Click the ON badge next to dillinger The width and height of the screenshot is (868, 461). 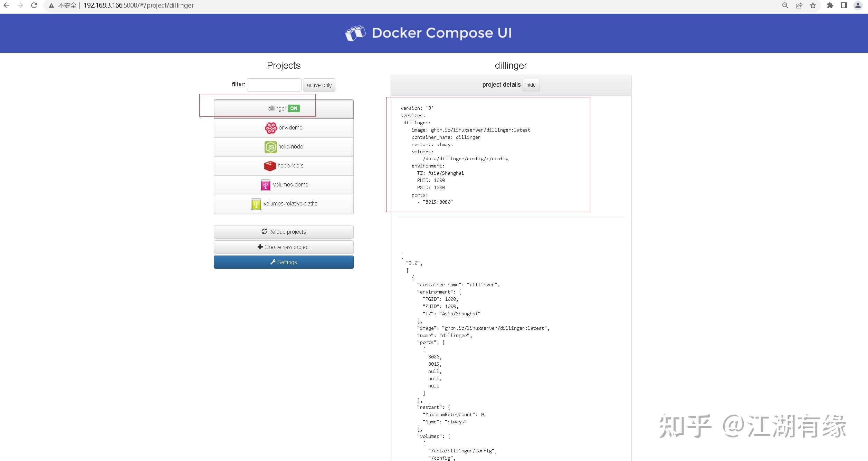[x=293, y=108]
